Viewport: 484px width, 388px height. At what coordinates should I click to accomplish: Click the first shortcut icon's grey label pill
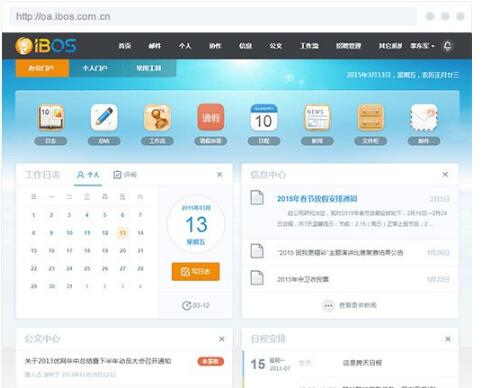tap(51, 141)
